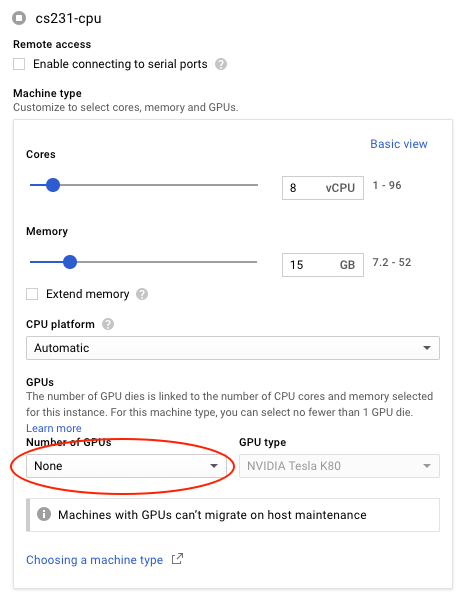
Task: Click the vCPU cores input field
Action: (323, 188)
